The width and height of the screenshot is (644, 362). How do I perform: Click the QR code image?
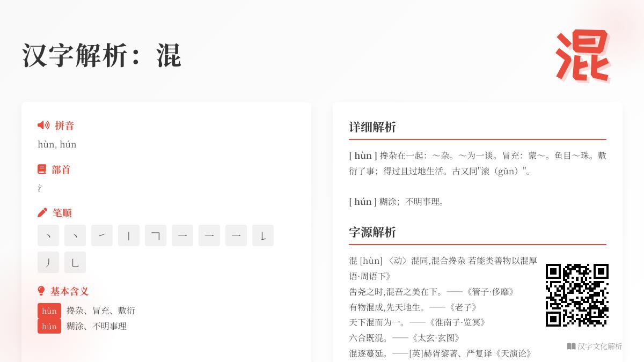577,295
